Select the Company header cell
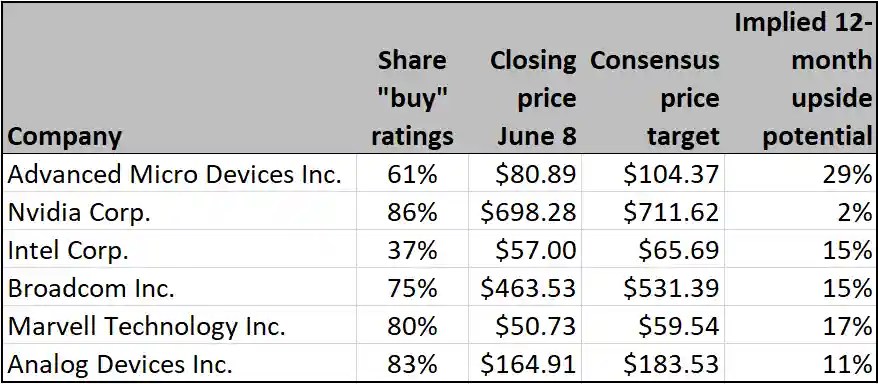878x384 pixels. pos(179,78)
